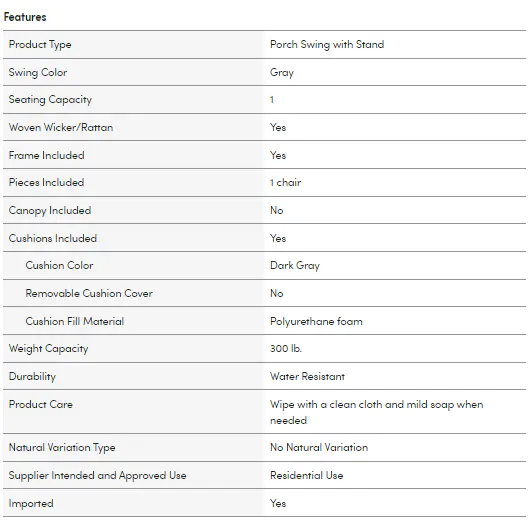Select the Swing Color label
The image size is (532, 520).
coord(38,72)
